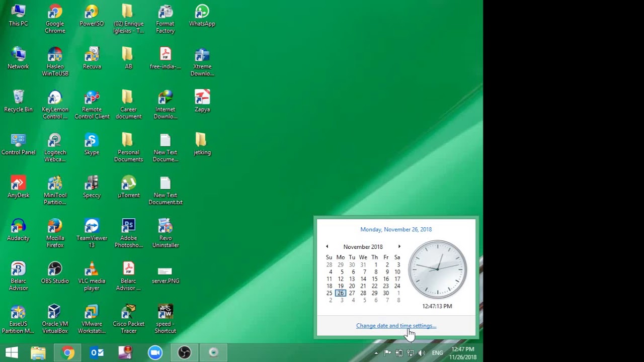644x362 pixels.
Task: Select Hasleo WinToUSB shortcut
Action: point(55,62)
